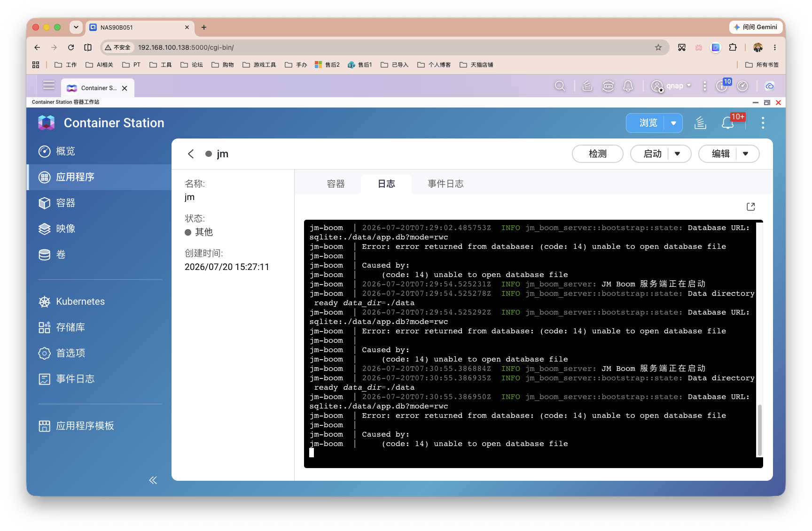The width and height of the screenshot is (812, 531).
Task: Open log in new window icon
Action: (751, 207)
